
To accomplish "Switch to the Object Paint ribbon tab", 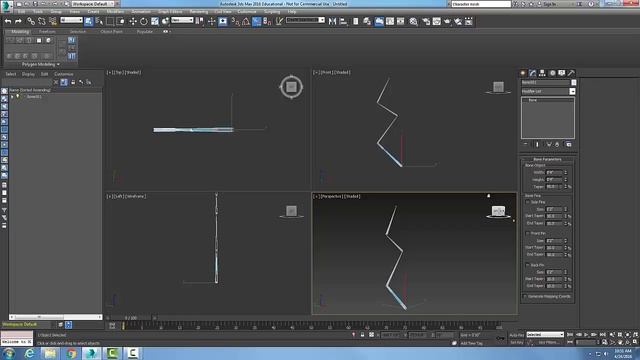I will pos(111,31).
